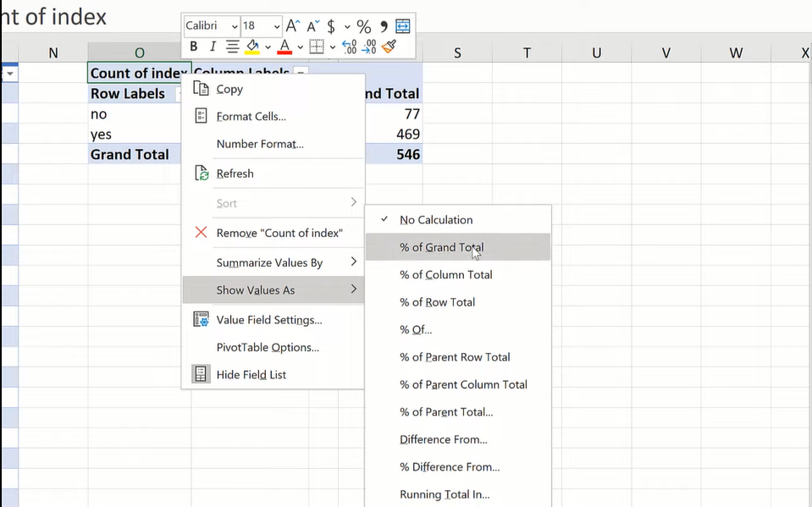The height and width of the screenshot is (507, 812).
Task: Select the % Of... option
Action: (x=458, y=329)
